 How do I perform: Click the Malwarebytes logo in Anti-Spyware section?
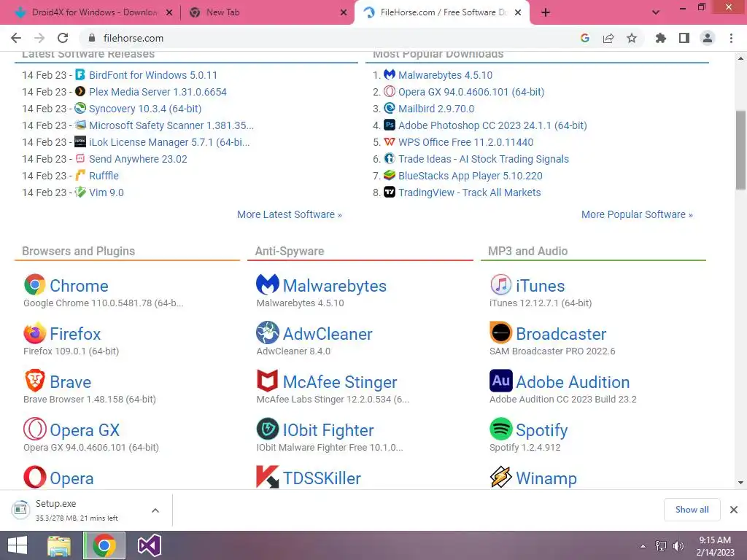[267, 285]
